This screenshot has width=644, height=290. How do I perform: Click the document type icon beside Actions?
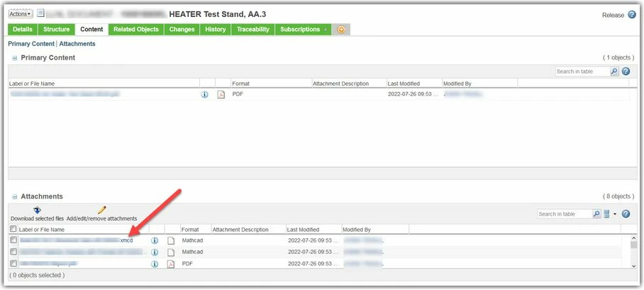(x=40, y=13)
